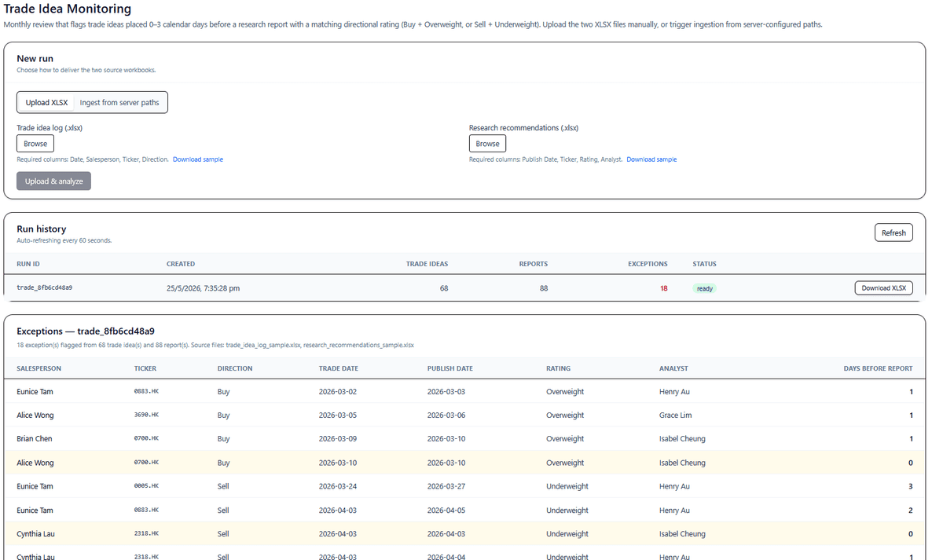Browse for Research recommendations file
Screen dimensions: 943x560
(487, 144)
